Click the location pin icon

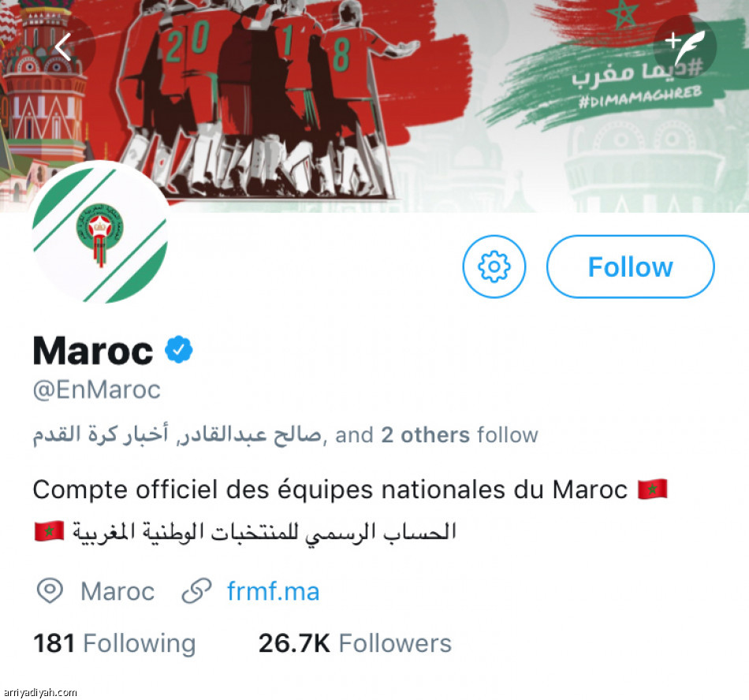[50, 591]
